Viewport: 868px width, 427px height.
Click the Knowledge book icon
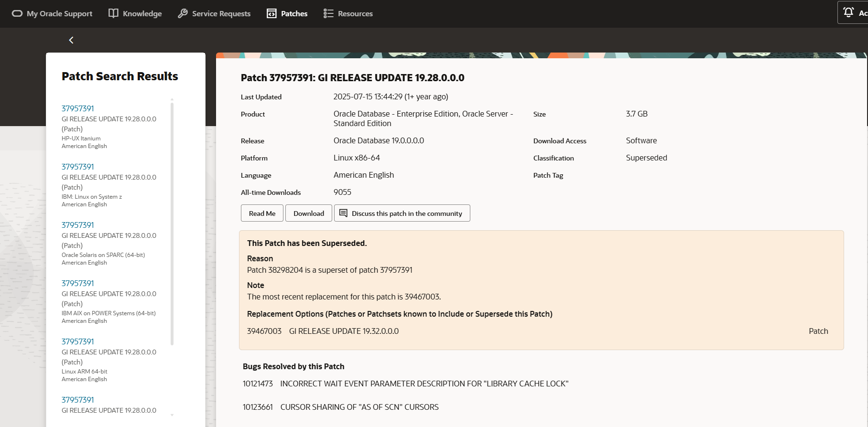pos(113,13)
